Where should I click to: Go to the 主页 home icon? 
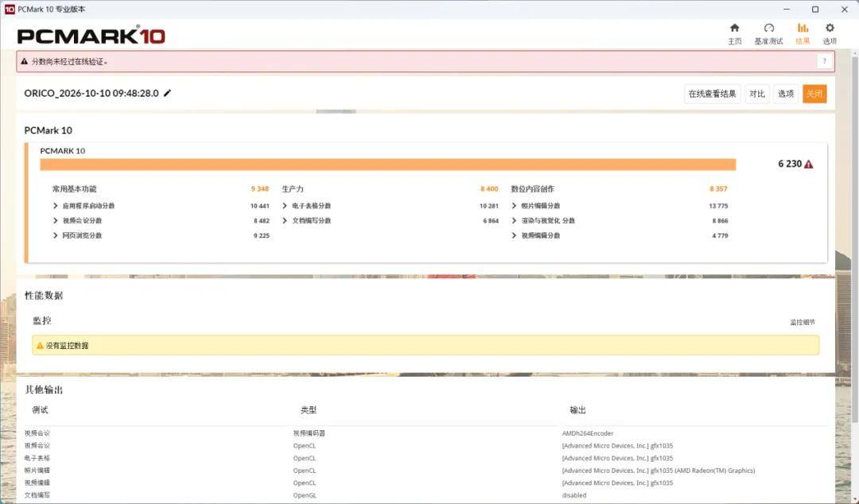click(x=735, y=28)
